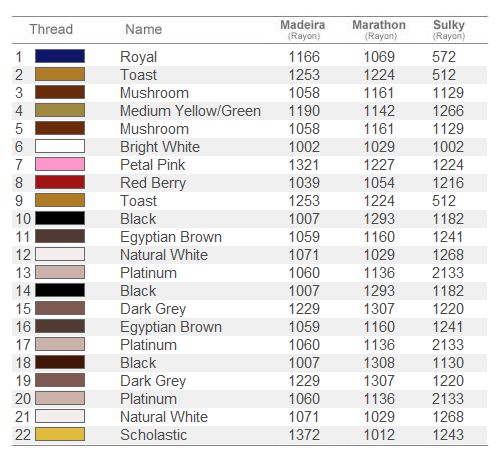Click the black swatch in row 10
The width and height of the screenshot is (500, 456).
click(60, 218)
